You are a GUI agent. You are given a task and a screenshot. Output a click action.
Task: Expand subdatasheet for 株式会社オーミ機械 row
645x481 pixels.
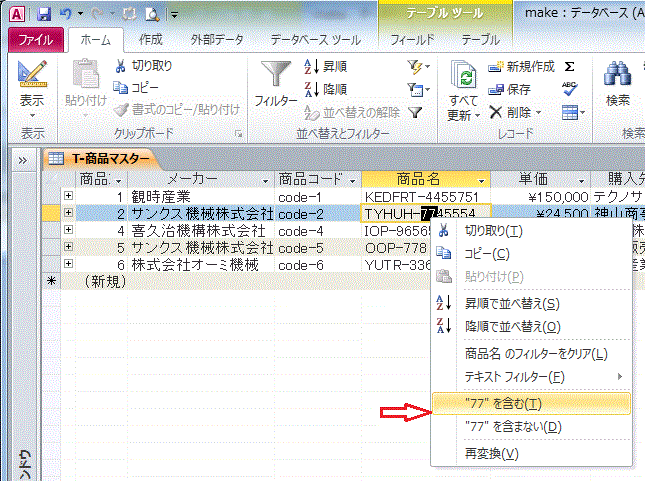[x=69, y=264]
